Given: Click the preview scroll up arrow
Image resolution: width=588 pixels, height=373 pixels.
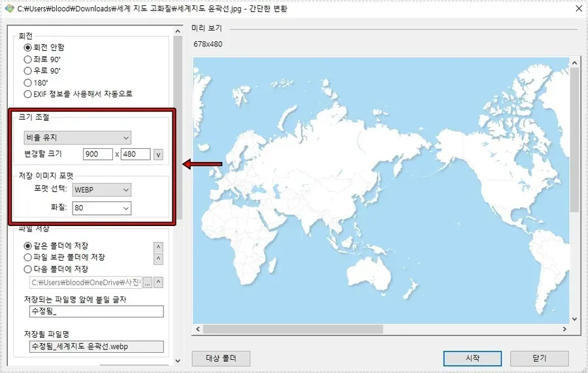Looking at the screenshot, I should (574, 63).
